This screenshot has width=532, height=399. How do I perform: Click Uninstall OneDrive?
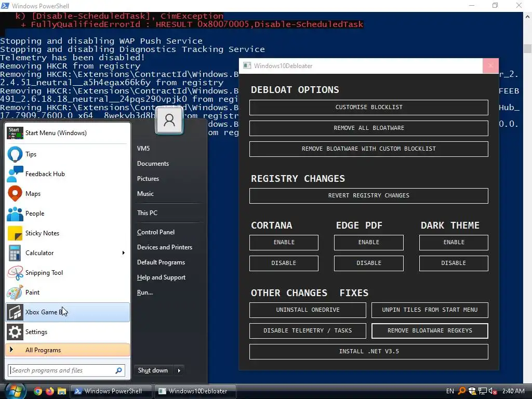point(308,310)
